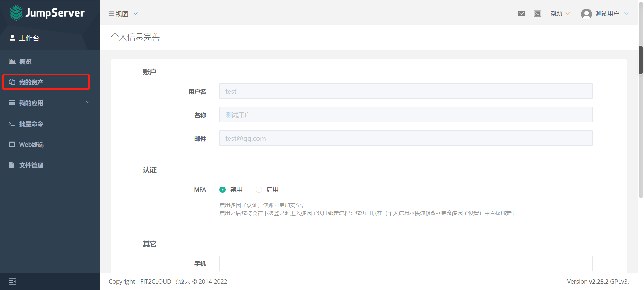Click the overview chart icon

12,61
